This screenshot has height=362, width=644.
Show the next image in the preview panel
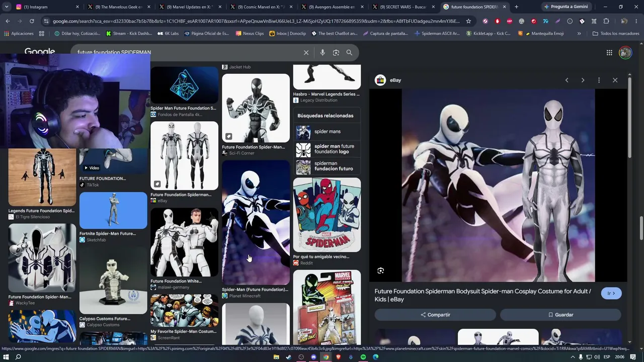pos(583,80)
